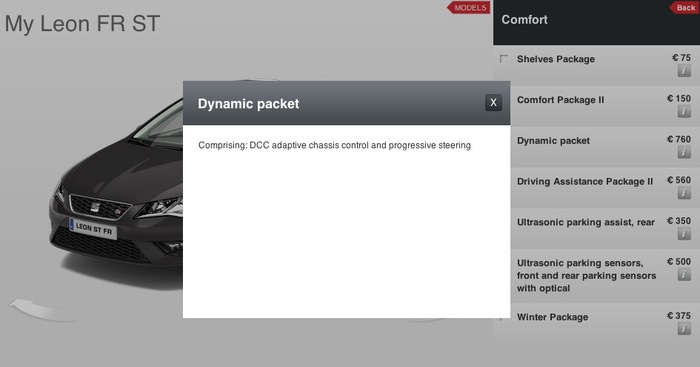Viewport: 700px width, 367px height.
Task: Close the Dynamic packet dialog
Action: tap(493, 103)
